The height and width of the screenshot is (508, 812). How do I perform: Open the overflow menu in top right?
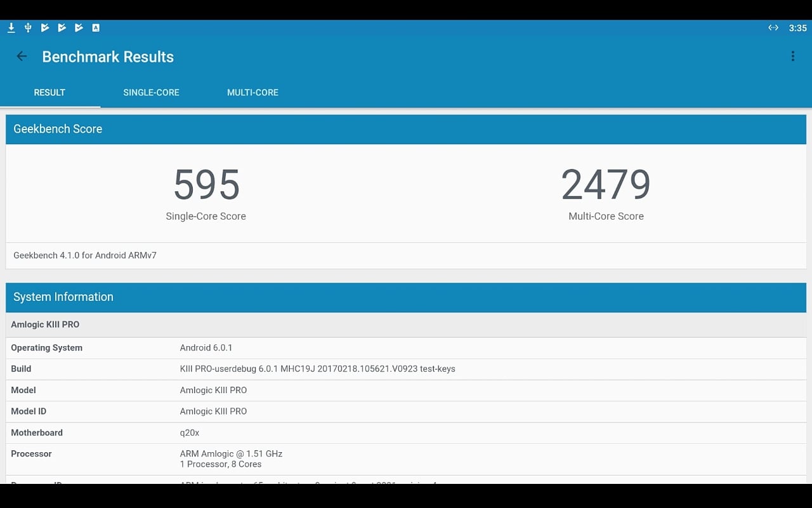793,56
